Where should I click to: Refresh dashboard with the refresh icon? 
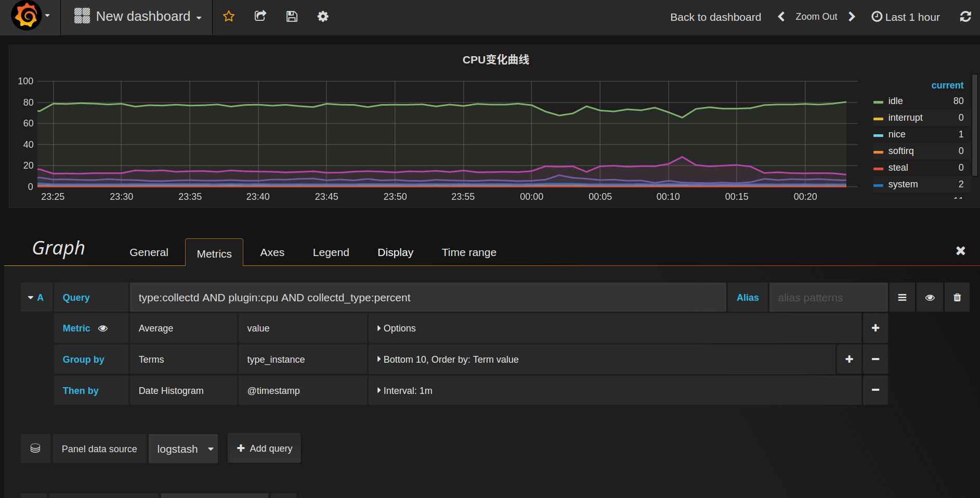click(965, 17)
